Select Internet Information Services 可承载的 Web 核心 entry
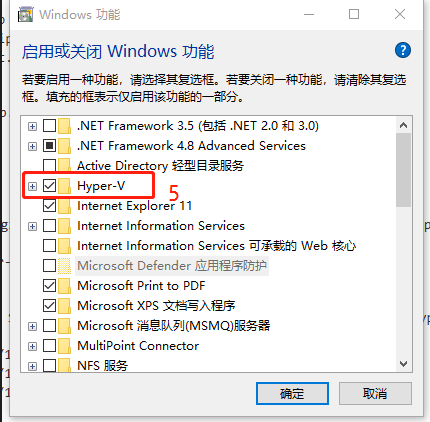The image size is (430, 422). pos(217,246)
